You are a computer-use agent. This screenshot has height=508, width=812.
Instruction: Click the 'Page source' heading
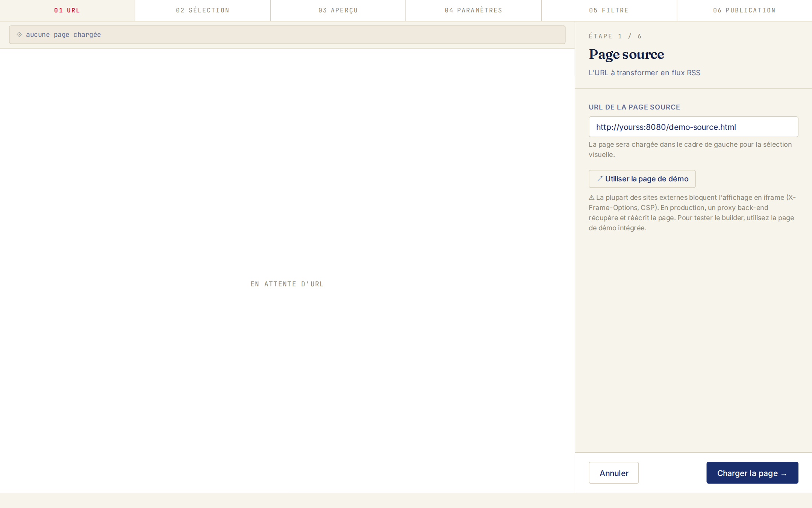[x=626, y=54]
